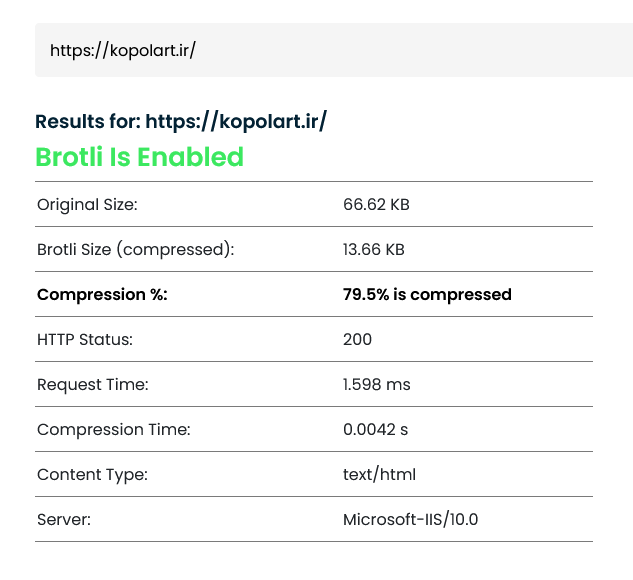This screenshot has height=580, width=633.
Task: Click the 'Brotli Size (compressed):' label
Action: [x=135, y=249]
